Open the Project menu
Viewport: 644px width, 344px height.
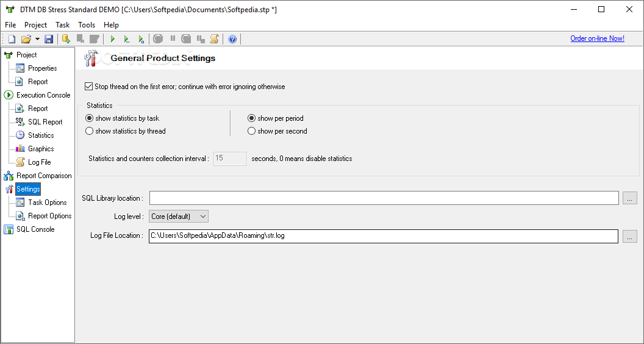click(x=36, y=25)
